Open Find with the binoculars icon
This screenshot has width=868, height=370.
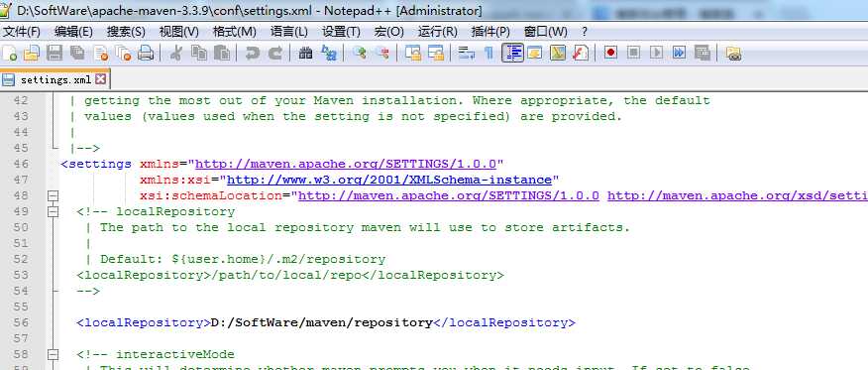coord(305,54)
